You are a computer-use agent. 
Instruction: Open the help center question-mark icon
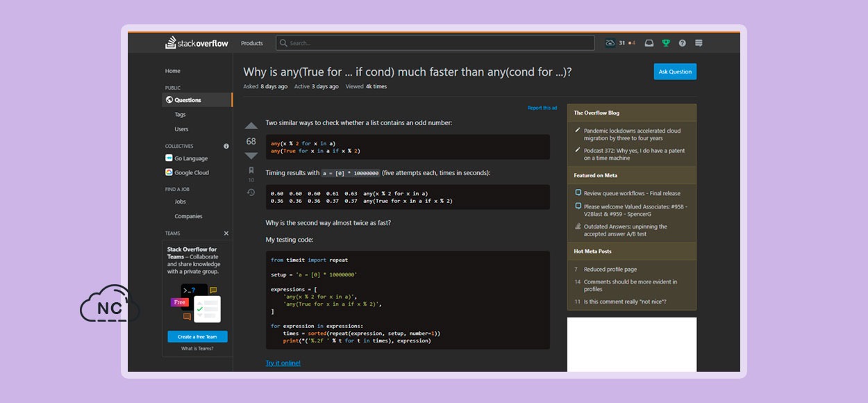coord(683,43)
